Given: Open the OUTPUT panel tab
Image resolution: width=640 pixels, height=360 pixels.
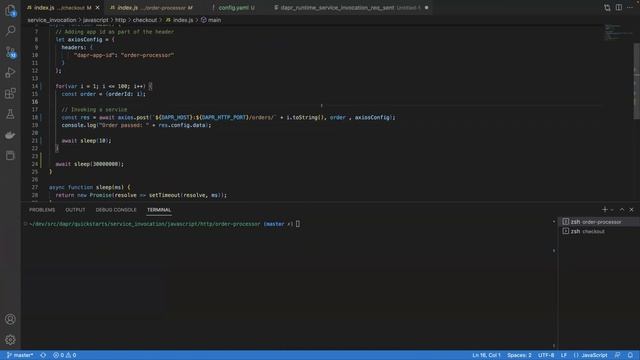Looking at the screenshot, I should (75, 210).
